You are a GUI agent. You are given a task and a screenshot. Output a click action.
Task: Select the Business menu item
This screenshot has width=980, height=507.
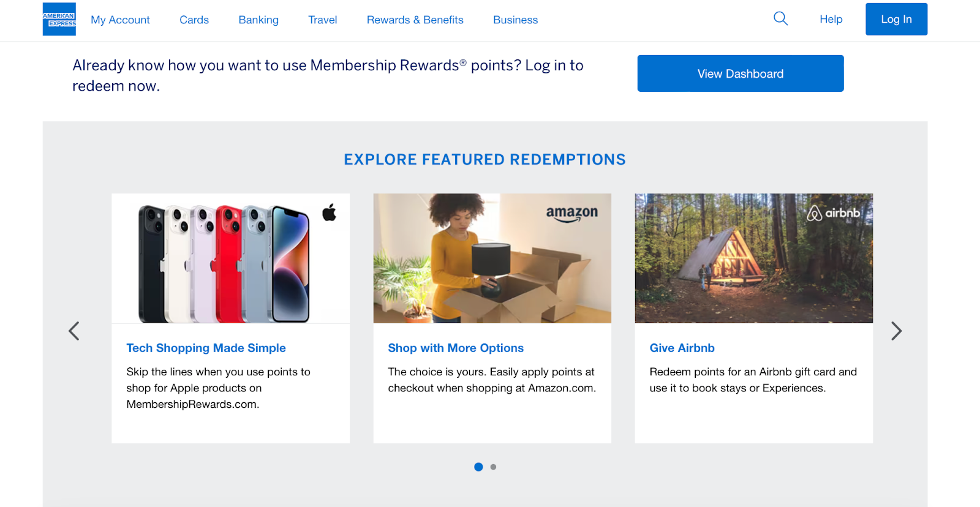(x=516, y=20)
